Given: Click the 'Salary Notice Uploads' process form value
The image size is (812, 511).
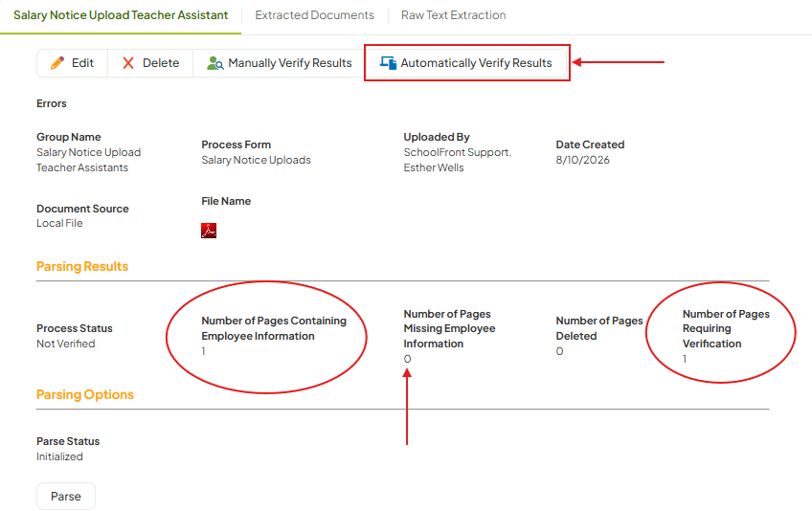Looking at the screenshot, I should pyautogui.click(x=256, y=160).
